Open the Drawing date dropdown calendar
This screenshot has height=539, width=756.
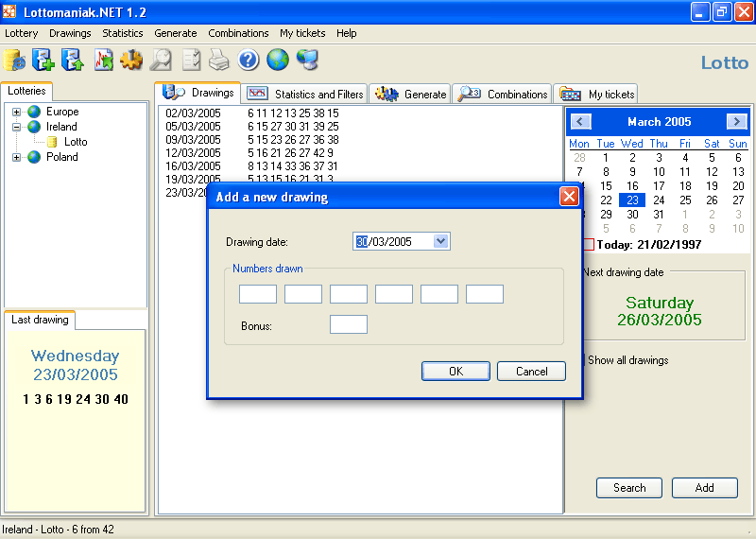(x=440, y=241)
